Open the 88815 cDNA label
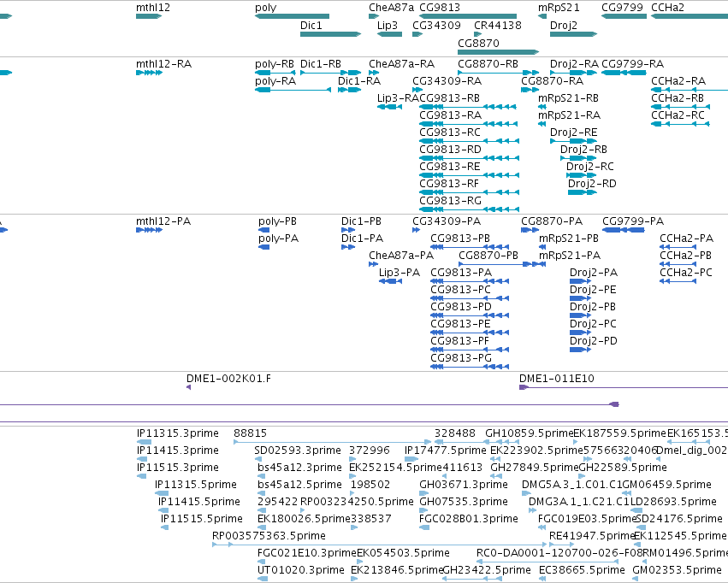 coord(250,433)
